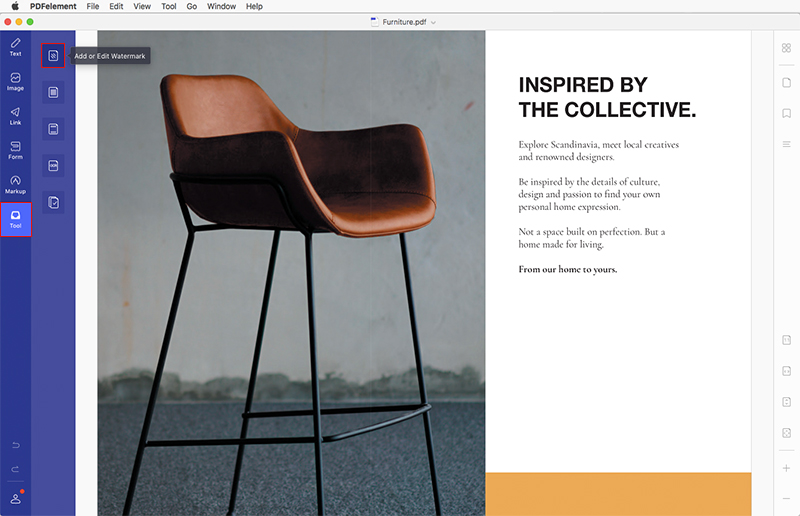Image resolution: width=800 pixels, height=516 pixels.
Task: Click the fit width view icon
Action: coord(786,371)
